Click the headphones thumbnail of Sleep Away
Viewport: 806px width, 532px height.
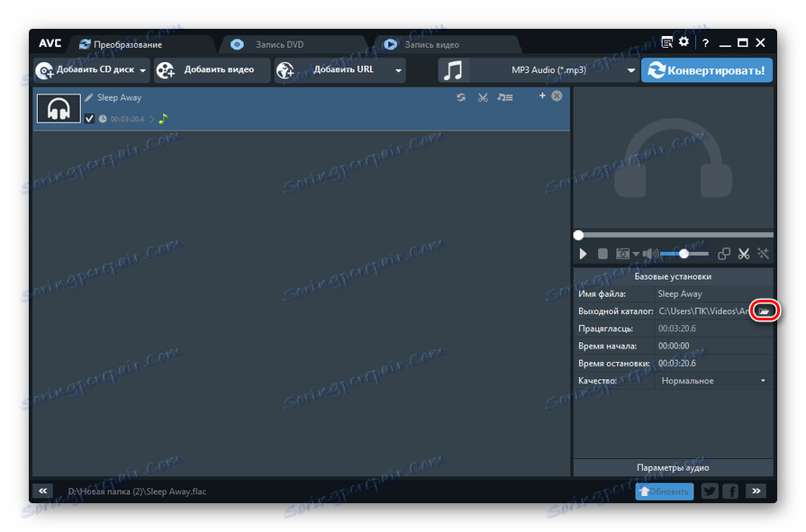tap(59, 108)
